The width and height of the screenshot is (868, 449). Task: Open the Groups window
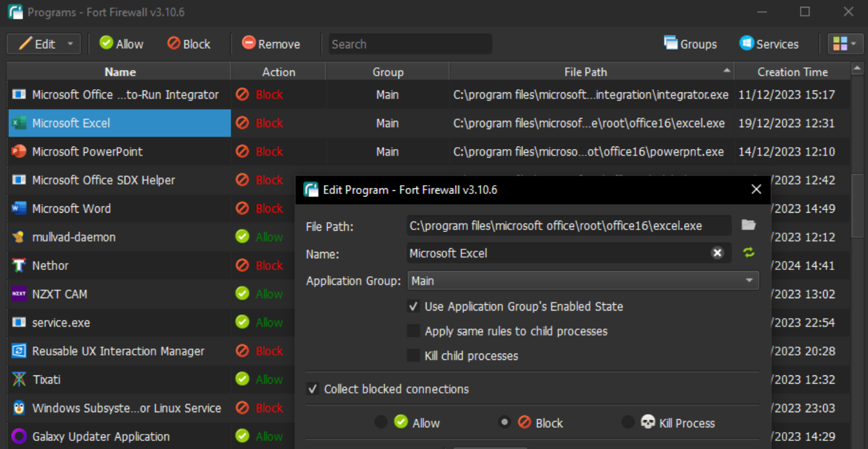pos(690,44)
